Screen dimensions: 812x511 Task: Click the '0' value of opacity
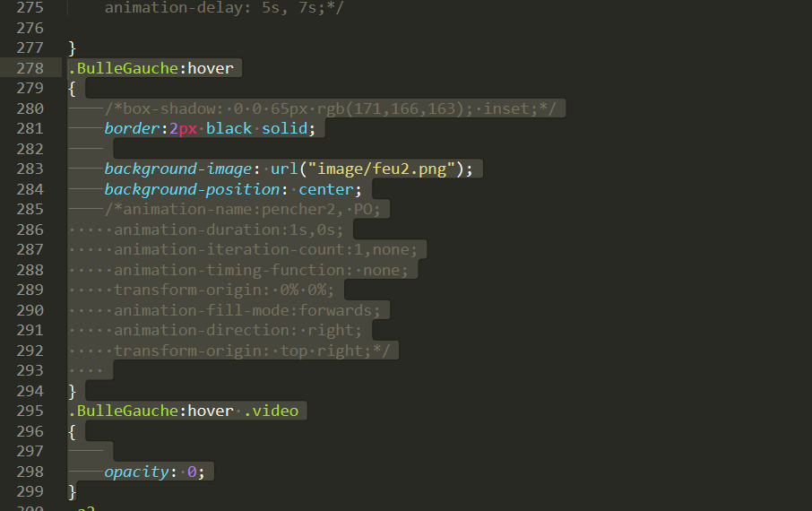[x=192, y=472]
